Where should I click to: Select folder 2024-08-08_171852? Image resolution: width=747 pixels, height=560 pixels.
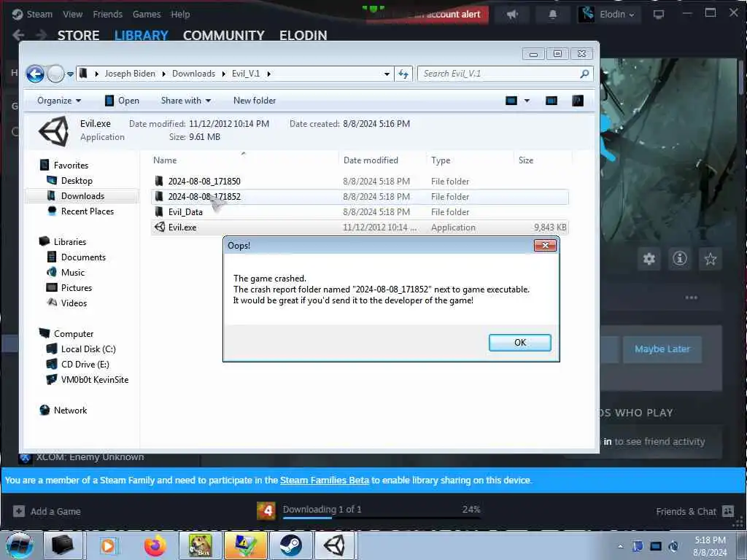(360, 197)
